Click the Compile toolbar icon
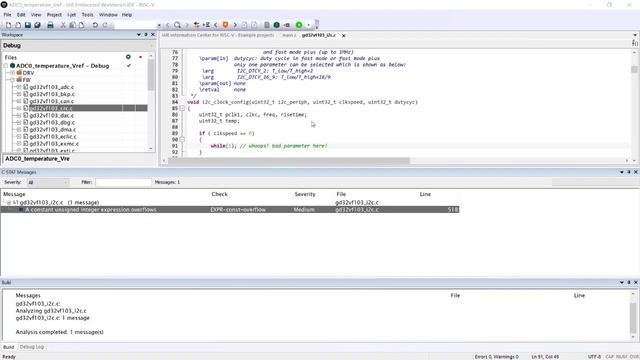The height and width of the screenshot is (360, 640). 267,25
